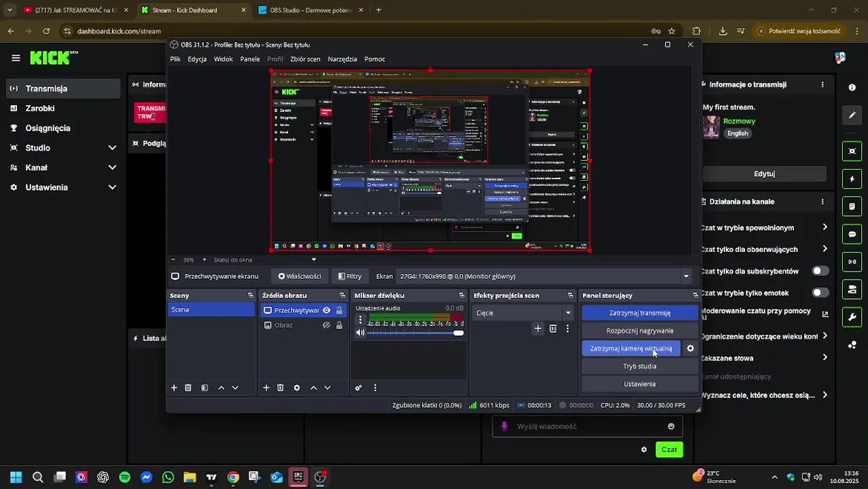The image size is (868, 489).
Task: Delete selected scene using Sceny trash icon
Action: tap(188, 388)
